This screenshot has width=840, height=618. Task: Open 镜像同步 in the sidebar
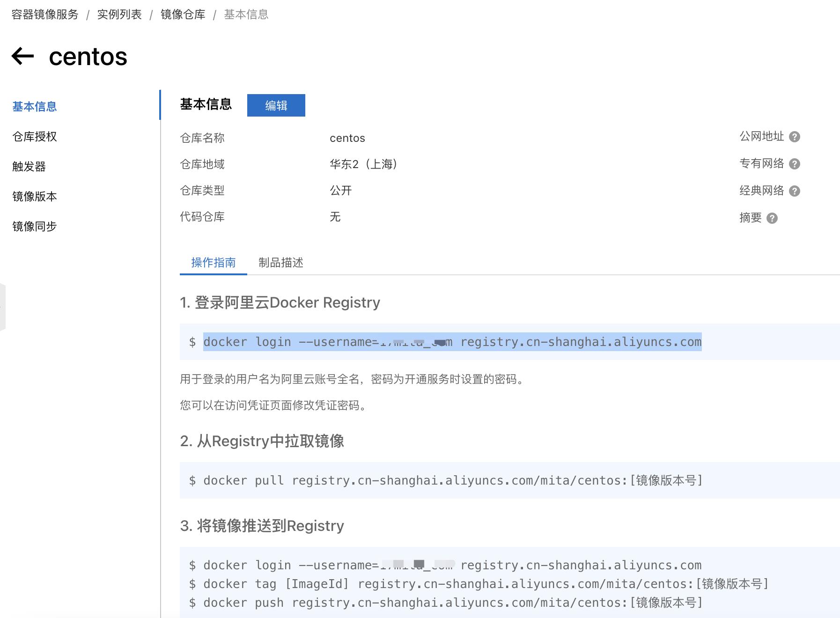point(35,227)
